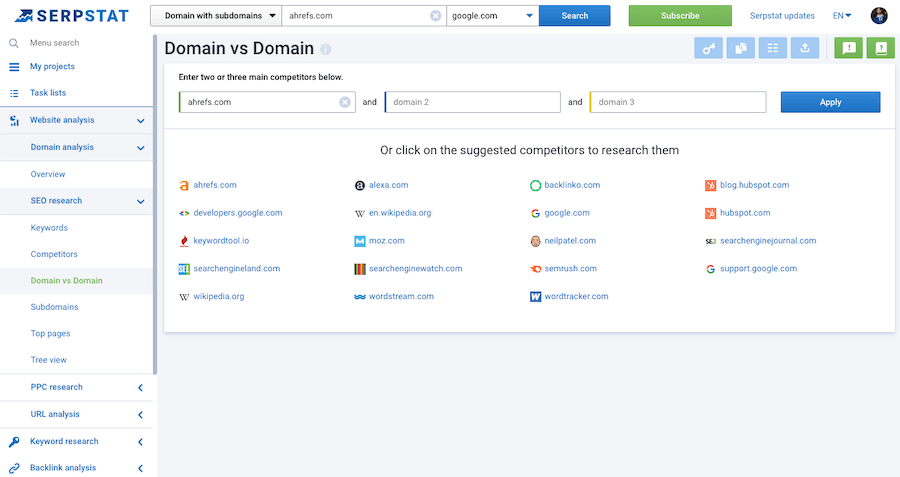Click the alexa.com favicon
Image resolution: width=900 pixels, height=477 pixels.
[x=359, y=185]
